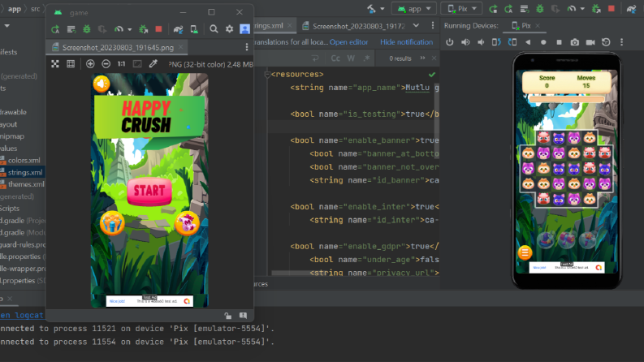644x362 pixels.
Task: Rotate the emulator left
Action: [x=496, y=42]
